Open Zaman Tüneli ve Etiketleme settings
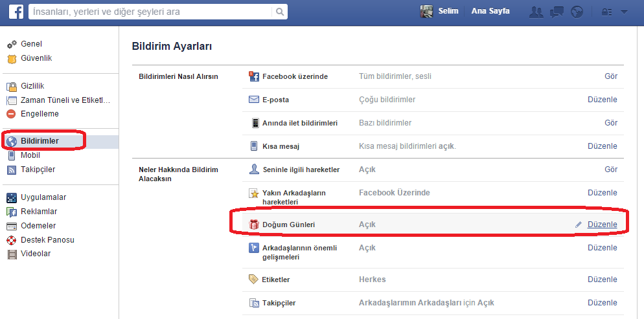 coord(65,100)
